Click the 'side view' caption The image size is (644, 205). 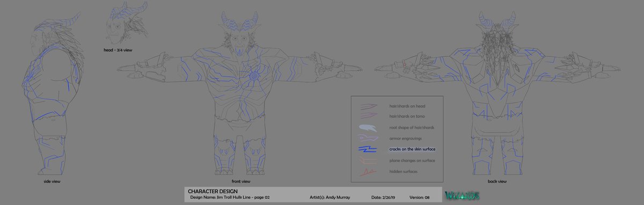52,181
